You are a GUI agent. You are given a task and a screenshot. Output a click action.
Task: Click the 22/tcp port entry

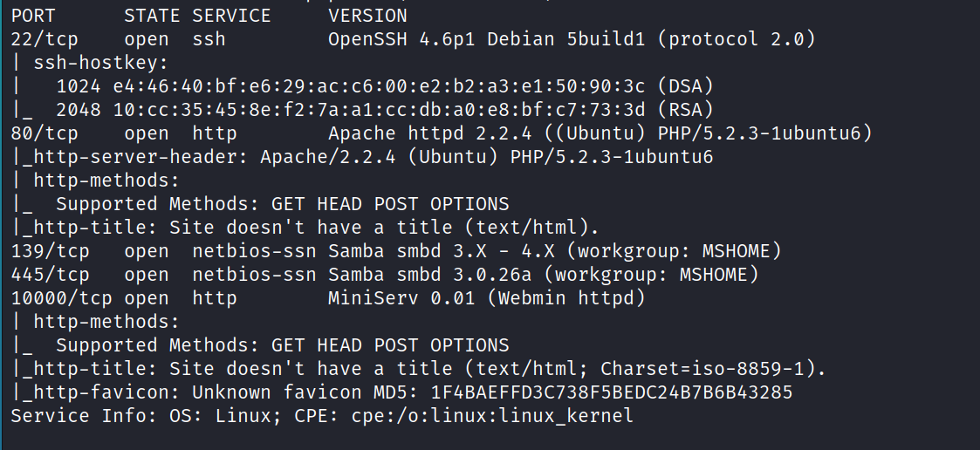(x=45, y=39)
